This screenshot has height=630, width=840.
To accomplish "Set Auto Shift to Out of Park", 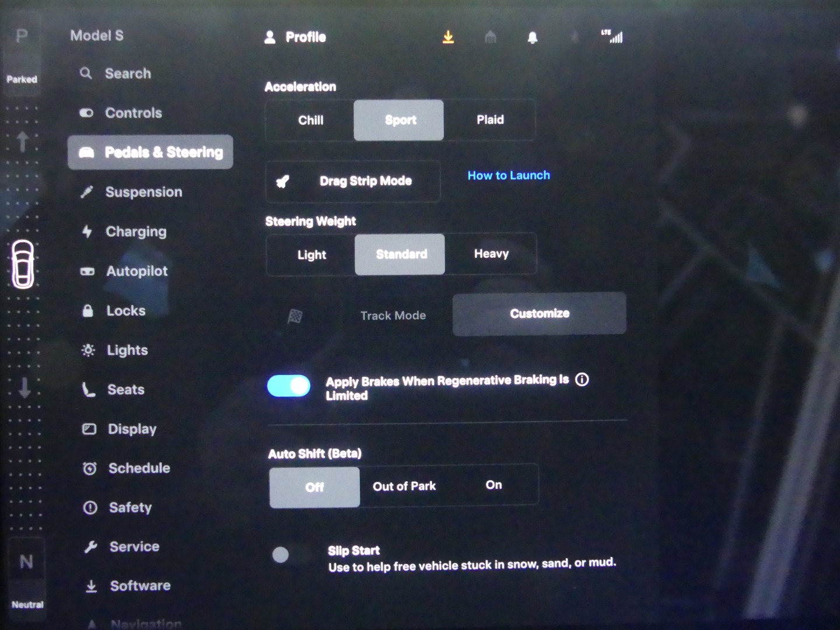I will [404, 486].
